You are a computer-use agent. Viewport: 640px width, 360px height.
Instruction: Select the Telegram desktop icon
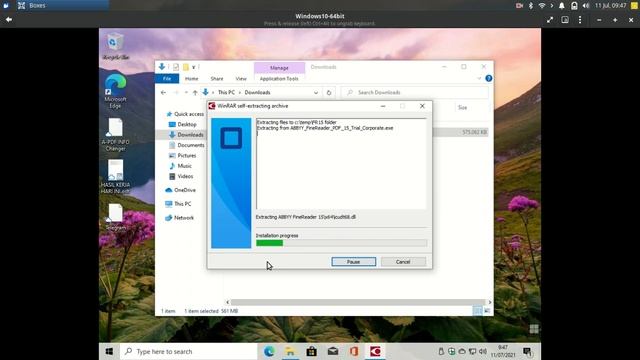click(116, 218)
